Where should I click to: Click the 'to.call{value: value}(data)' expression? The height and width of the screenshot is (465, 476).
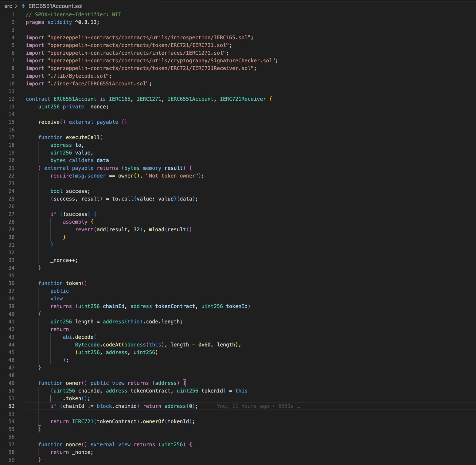coord(154,199)
